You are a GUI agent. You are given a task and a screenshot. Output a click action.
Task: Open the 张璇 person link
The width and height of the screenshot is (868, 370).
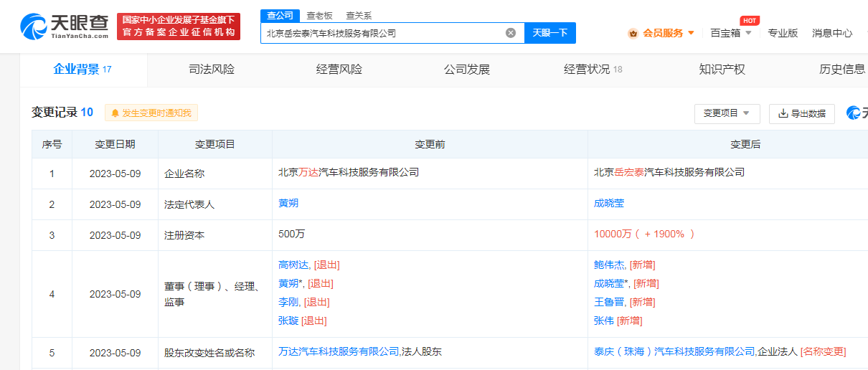tap(288, 321)
